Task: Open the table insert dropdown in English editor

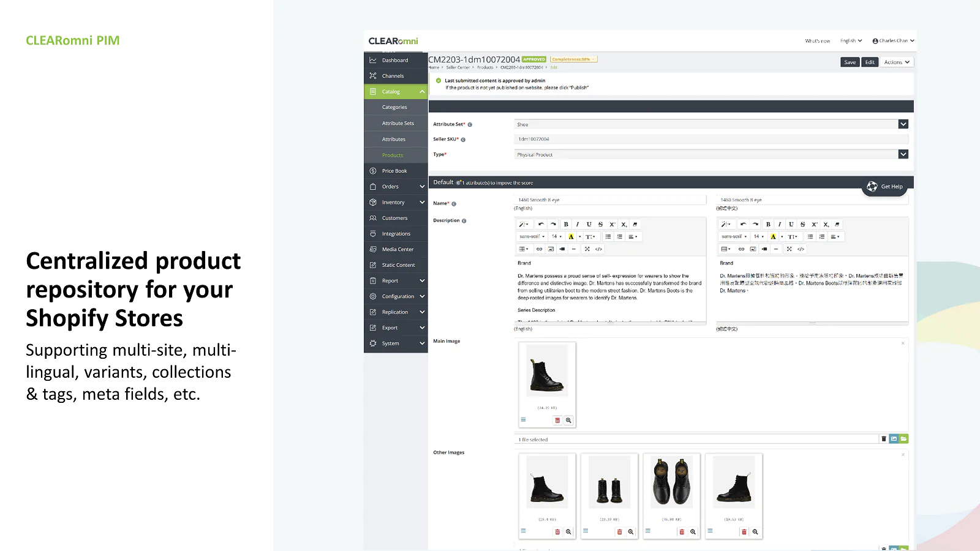Action: (524, 249)
